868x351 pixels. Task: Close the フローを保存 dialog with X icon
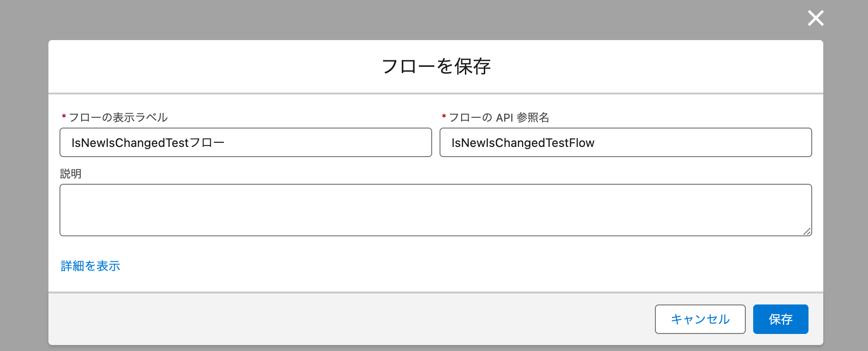pos(815,18)
